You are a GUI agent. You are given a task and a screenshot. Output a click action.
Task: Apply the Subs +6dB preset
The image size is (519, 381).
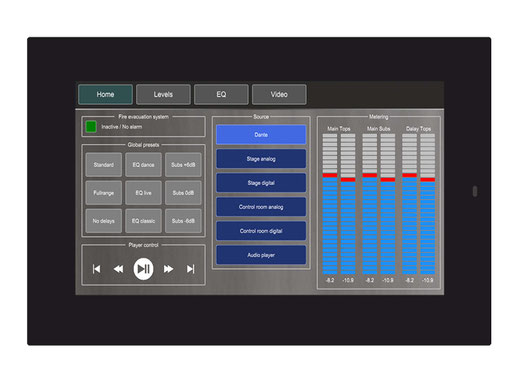183,165
